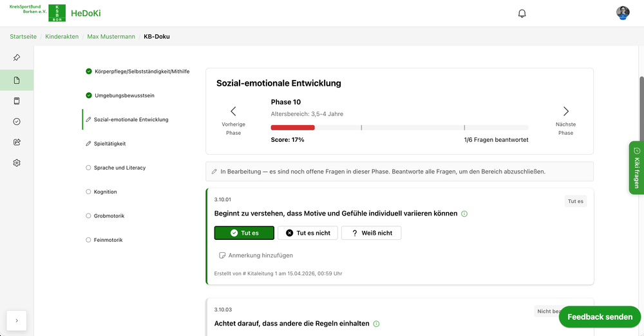
Task: Click empty circle beside Kognition
Action: 88,192
